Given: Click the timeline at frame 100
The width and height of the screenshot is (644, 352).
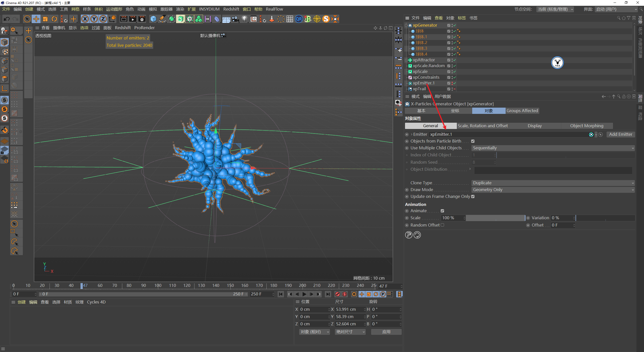Looking at the screenshot, I should (158, 286).
